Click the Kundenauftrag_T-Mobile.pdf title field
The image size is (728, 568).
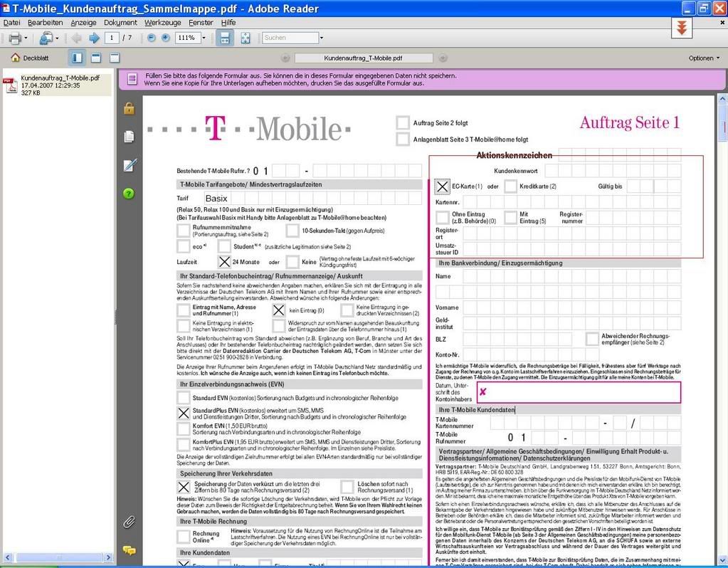(x=364, y=58)
